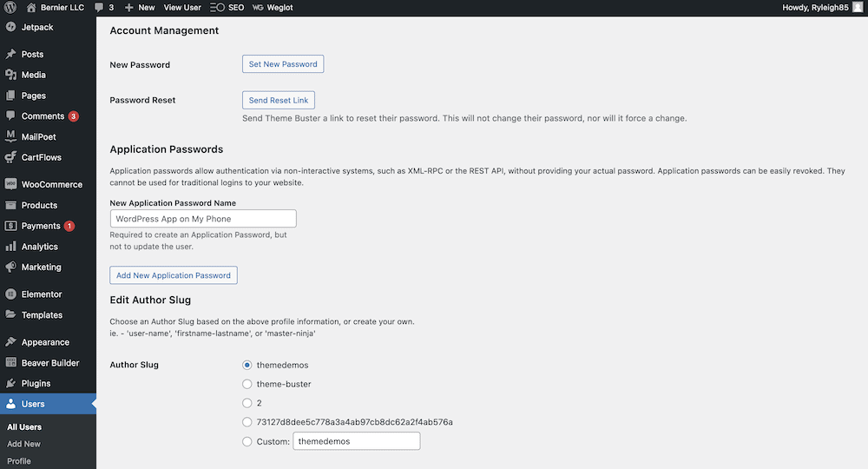Click the Pages sidebar icon

pyautogui.click(x=10, y=96)
